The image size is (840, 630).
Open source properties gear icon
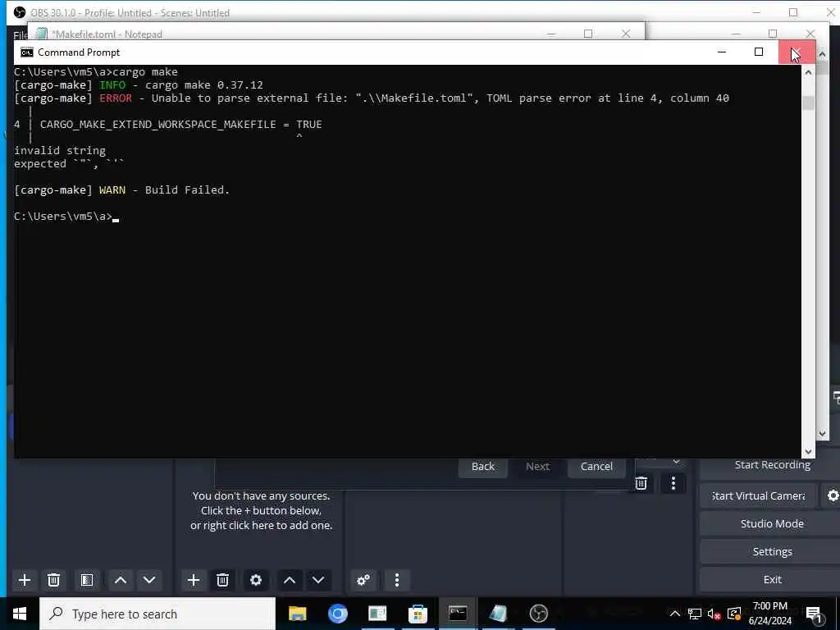coord(256,580)
